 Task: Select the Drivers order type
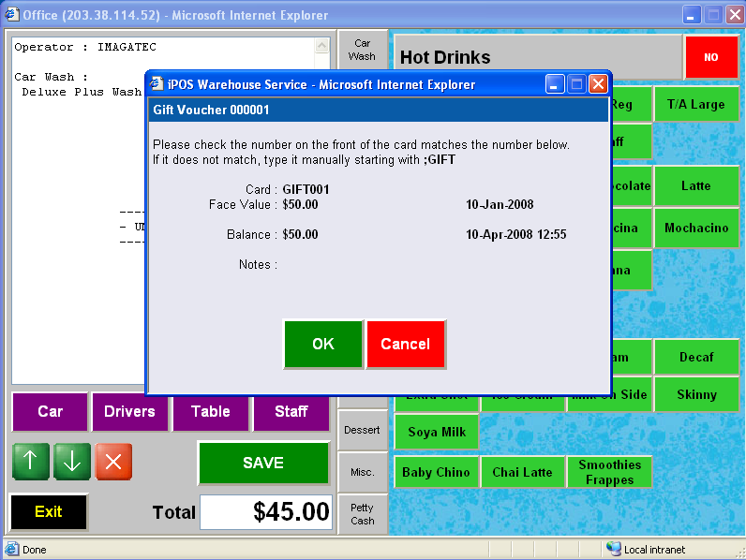pos(130,411)
